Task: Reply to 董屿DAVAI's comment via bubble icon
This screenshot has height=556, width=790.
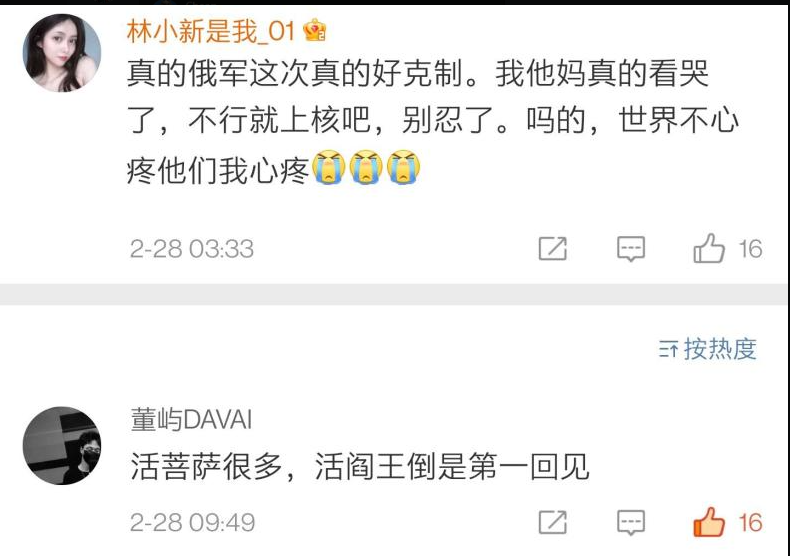Action: (x=631, y=522)
